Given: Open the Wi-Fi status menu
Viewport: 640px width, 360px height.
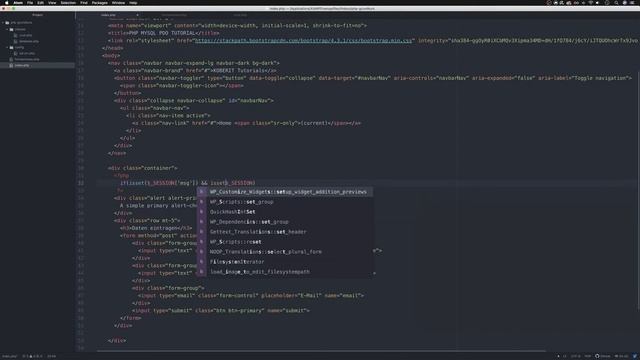Looking at the screenshot, I should 590,2.
